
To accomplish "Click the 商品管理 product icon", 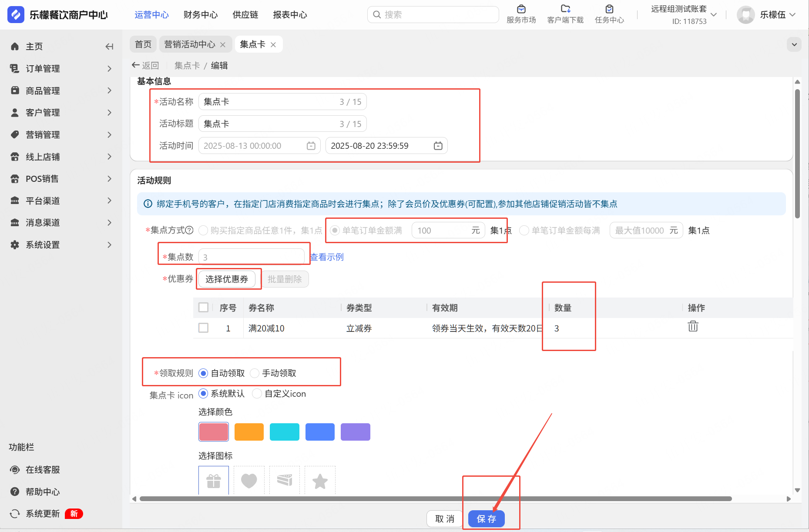I will tap(15, 90).
